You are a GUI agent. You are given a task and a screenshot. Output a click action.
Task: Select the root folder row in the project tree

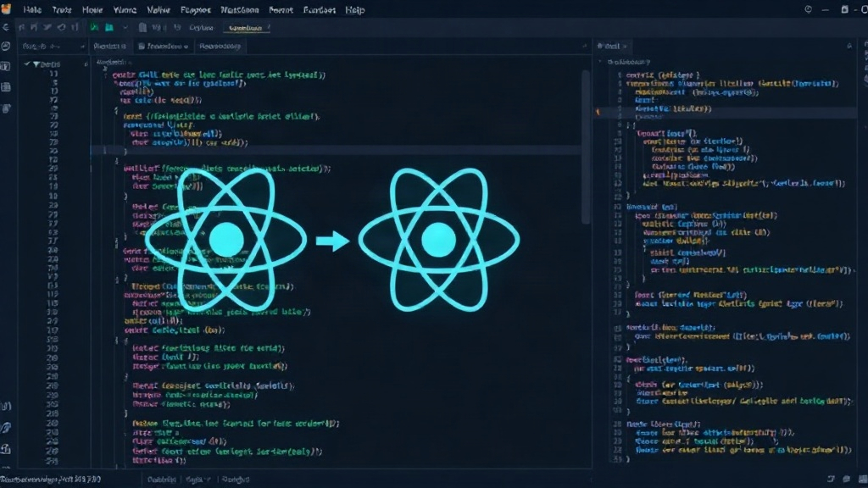coord(54,64)
